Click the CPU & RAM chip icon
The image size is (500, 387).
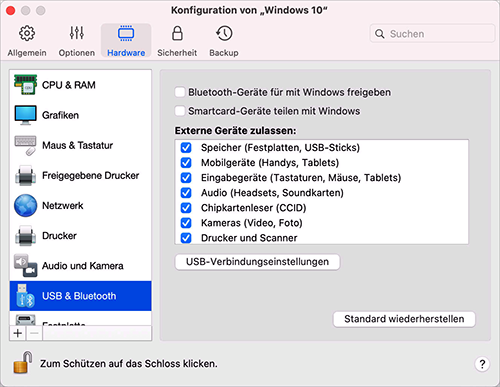click(x=25, y=85)
